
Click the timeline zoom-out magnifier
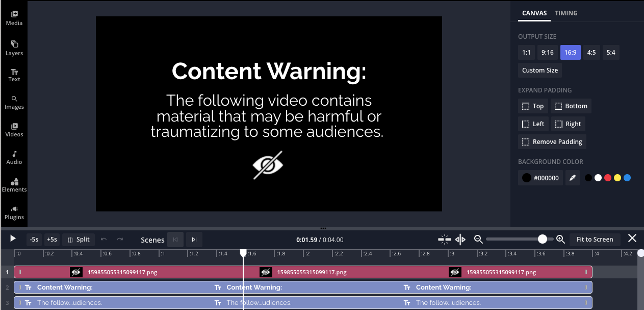pos(478,239)
